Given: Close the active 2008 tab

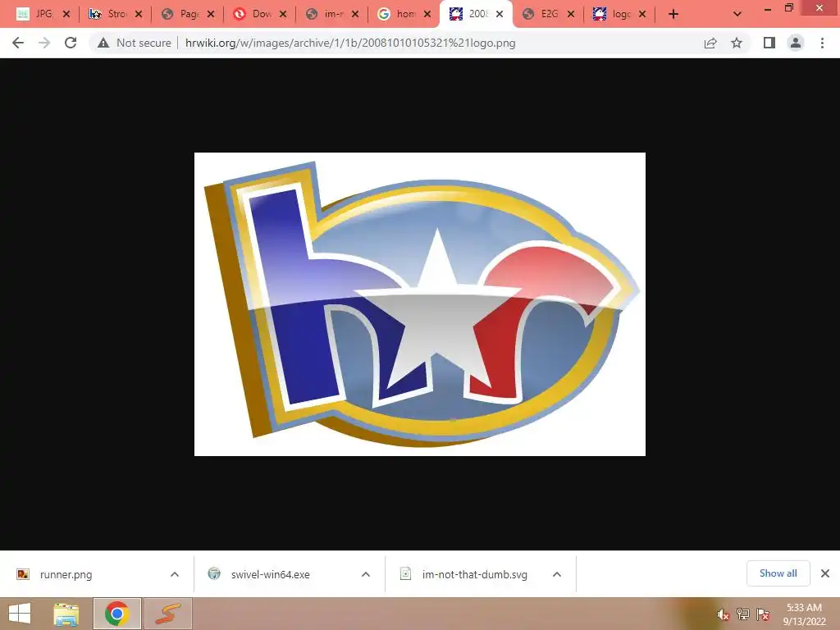Looking at the screenshot, I should point(500,14).
